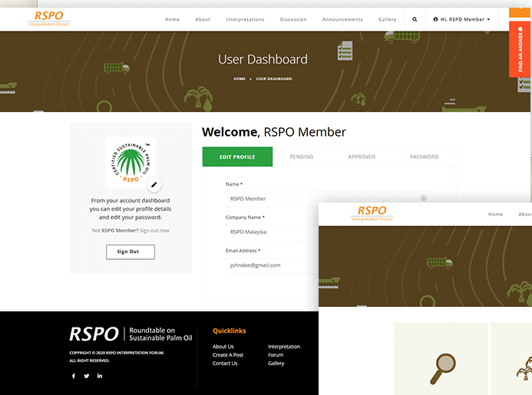Open the LinkedIn icon in footer
Viewport: 532px width, 395px height.
coord(99,376)
